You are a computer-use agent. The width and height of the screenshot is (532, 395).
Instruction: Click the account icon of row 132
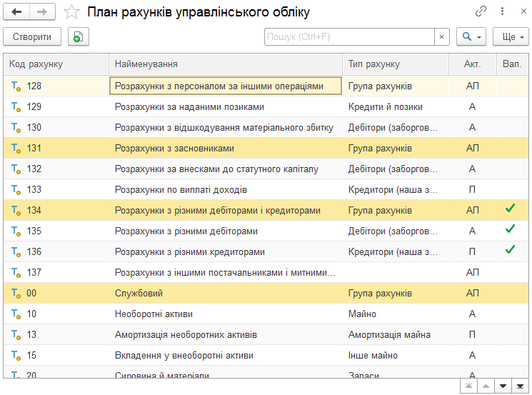click(16, 169)
